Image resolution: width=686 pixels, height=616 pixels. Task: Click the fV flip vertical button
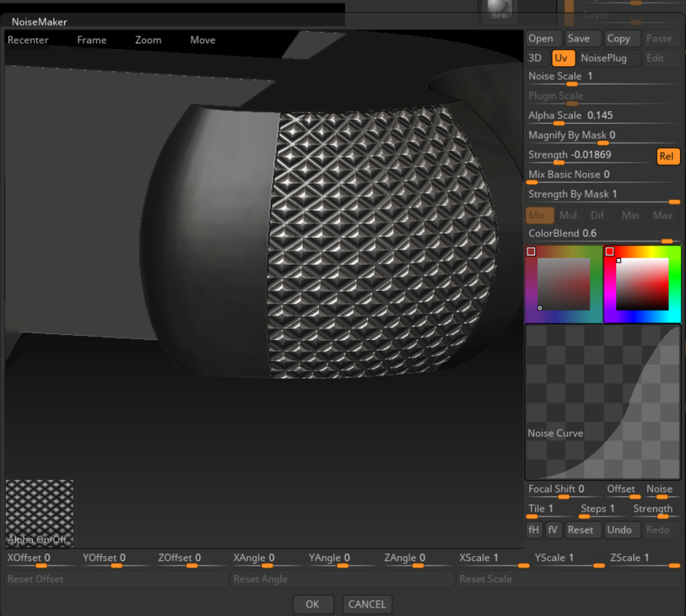(x=553, y=529)
